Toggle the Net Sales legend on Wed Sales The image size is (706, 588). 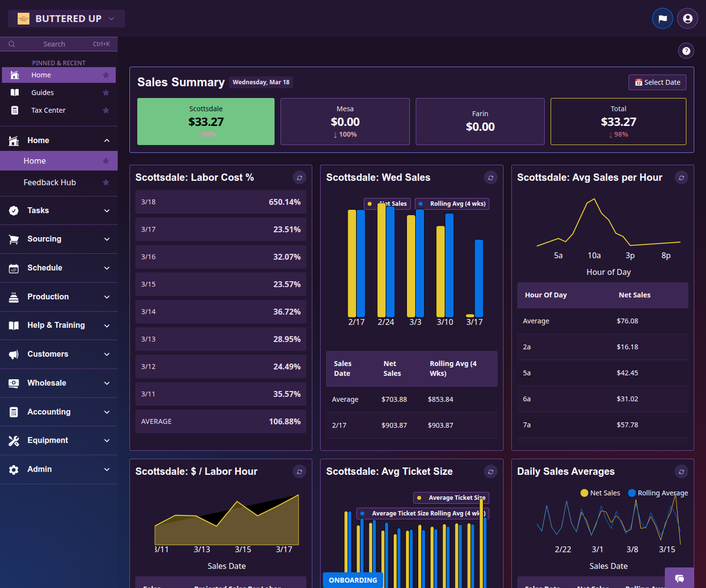click(387, 203)
